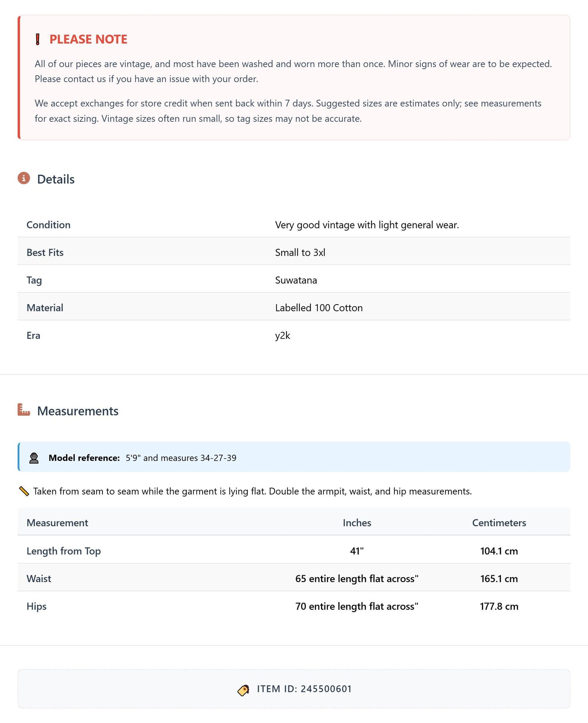This screenshot has height=723, width=588.
Task: Click the yellow pencil ruler icon
Action: click(24, 491)
